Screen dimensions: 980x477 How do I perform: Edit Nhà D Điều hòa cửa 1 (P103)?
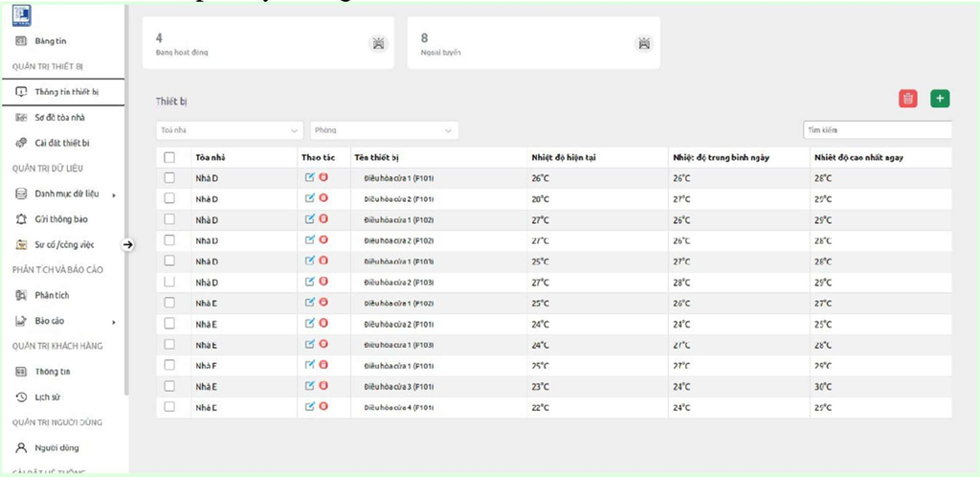pyautogui.click(x=309, y=261)
